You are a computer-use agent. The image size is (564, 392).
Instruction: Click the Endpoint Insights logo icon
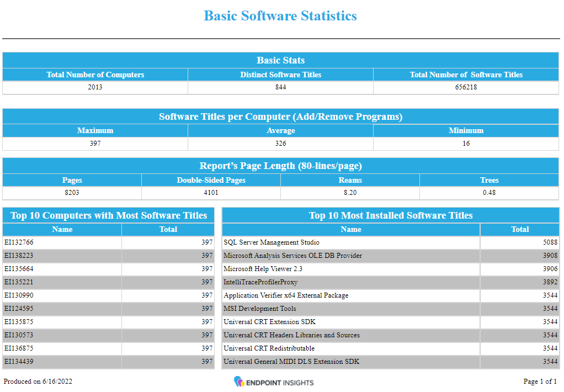[x=238, y=382]
